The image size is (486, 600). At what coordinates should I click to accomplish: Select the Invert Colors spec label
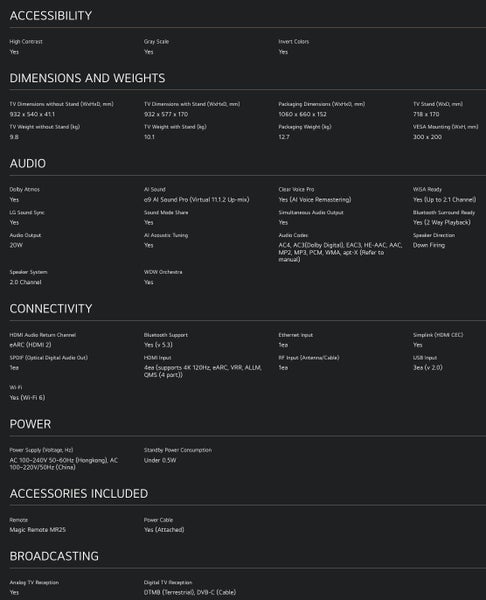point(294,41)
